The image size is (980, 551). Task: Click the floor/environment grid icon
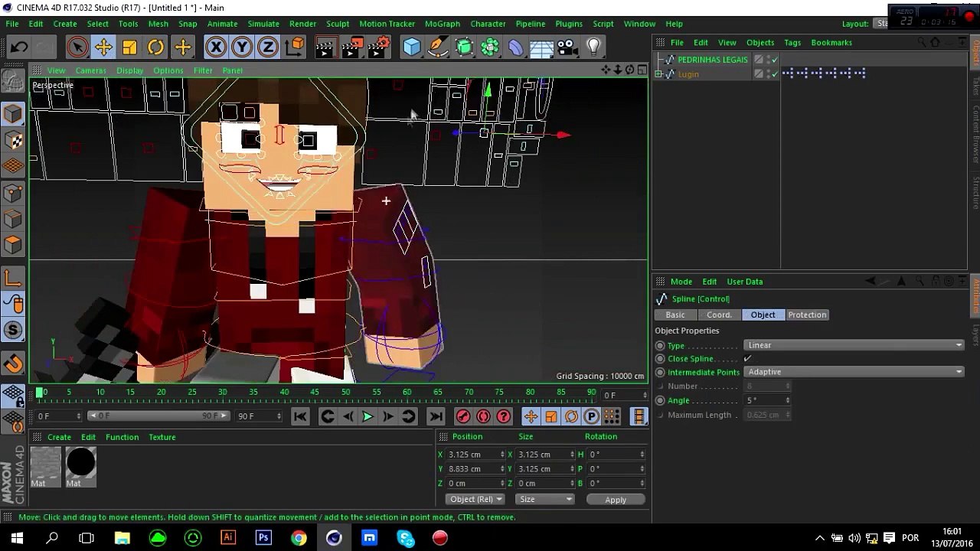541,47
